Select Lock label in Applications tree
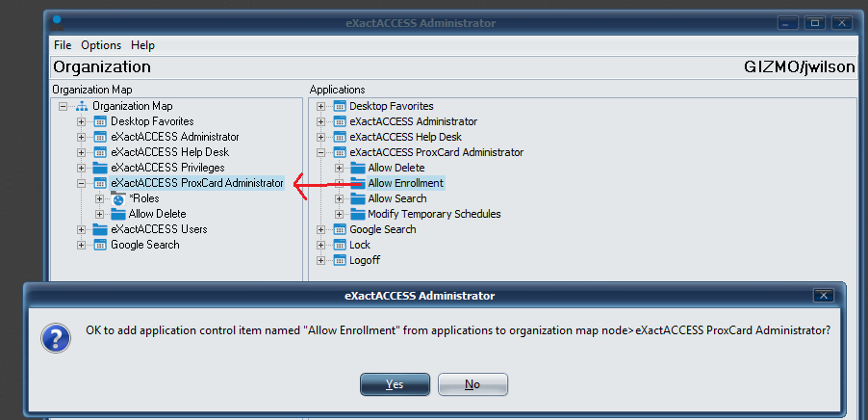The width and height of the screenshot is (868, 420). tap(360, 245)
